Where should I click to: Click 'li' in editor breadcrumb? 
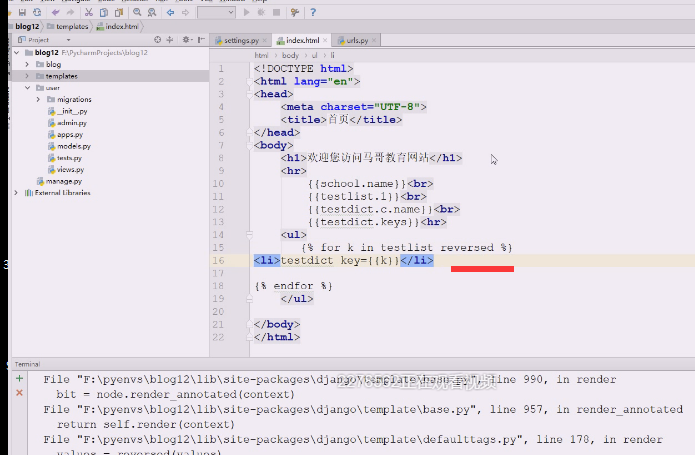332,55
